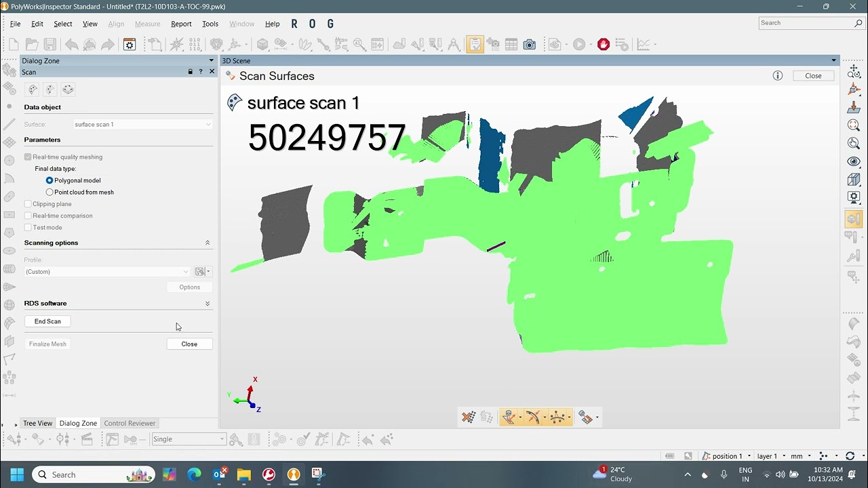Click the Windows taskbar Search box

pyautogui.click(x=94, y=474)
